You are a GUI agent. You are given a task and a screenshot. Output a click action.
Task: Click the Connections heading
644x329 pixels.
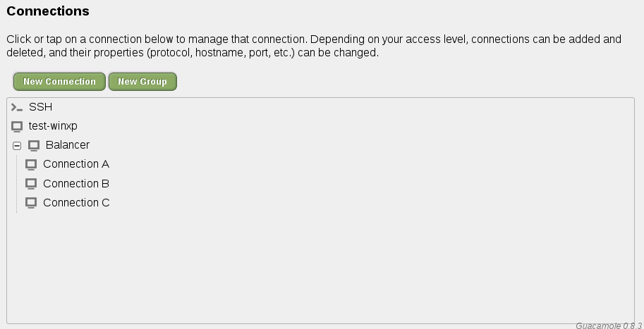pyautogui.click(x=48, y=11)
